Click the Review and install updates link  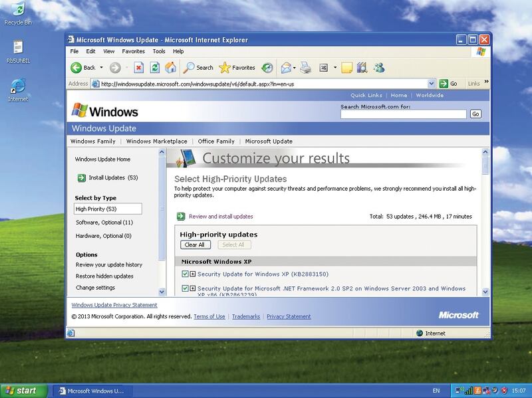[x=221, y=216]
